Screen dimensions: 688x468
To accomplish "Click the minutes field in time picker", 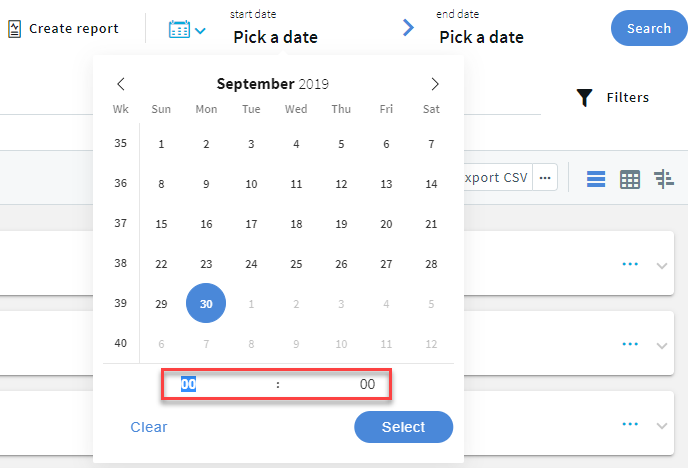I will (x=367, y=385).
